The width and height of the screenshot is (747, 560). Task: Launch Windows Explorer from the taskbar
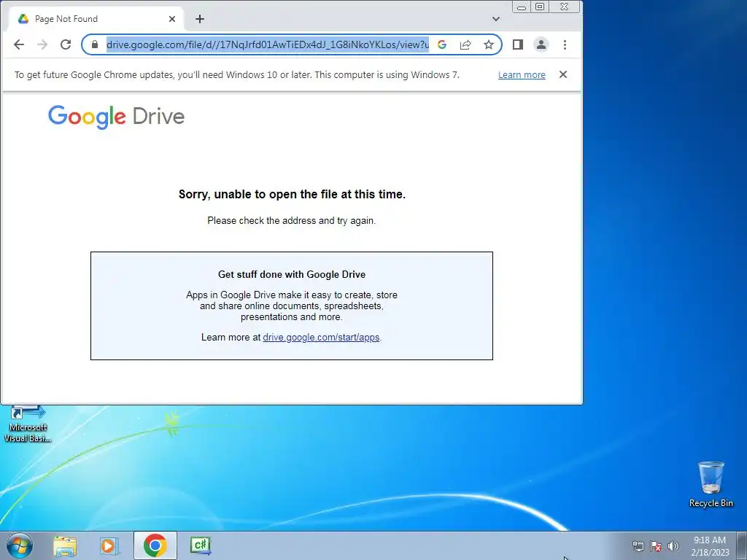(x=65, y=545)
